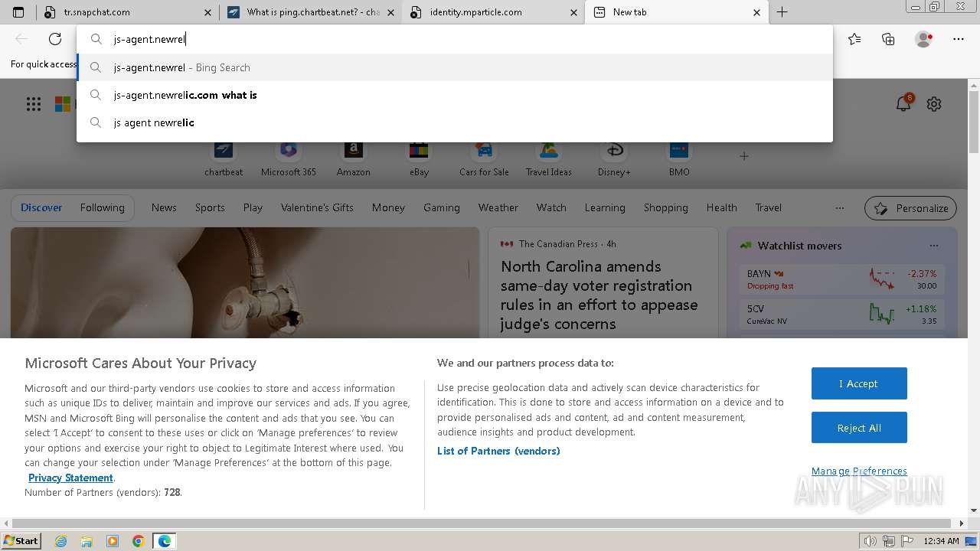Select 'js agent newrelic' suggestion
The width and height of the screenshot is (980, 551).
pyautogui.click(x=455, y=122)
